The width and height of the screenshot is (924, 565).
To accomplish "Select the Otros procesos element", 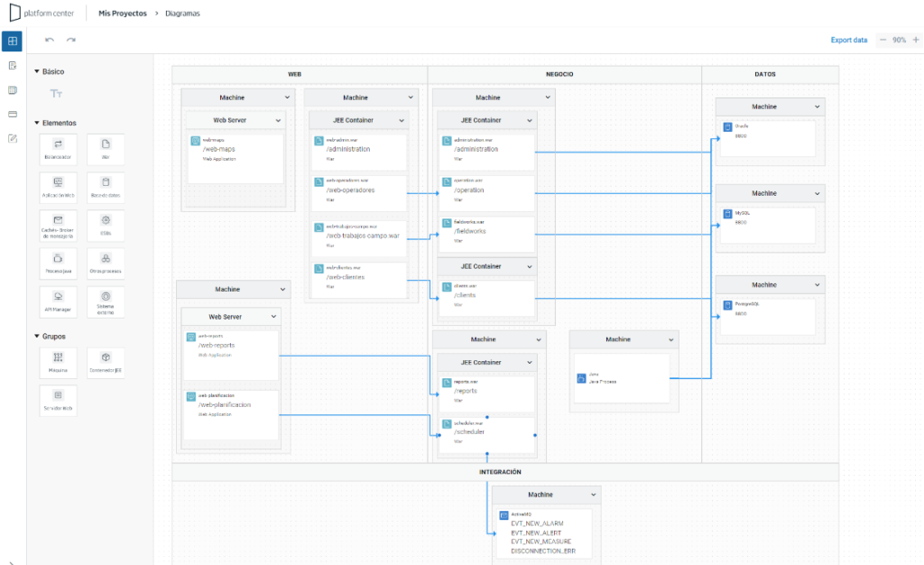I will point(106,264).
